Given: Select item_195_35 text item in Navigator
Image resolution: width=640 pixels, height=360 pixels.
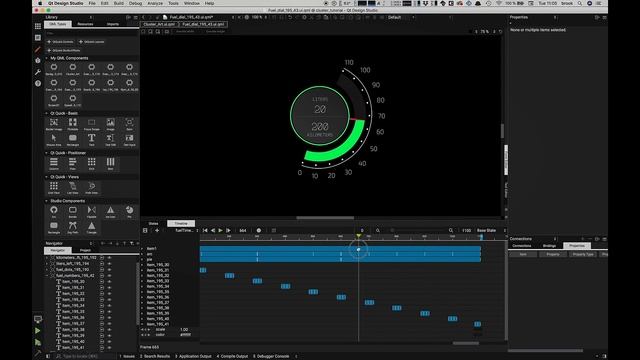Looking at the screenshot, I should point(74,311).
